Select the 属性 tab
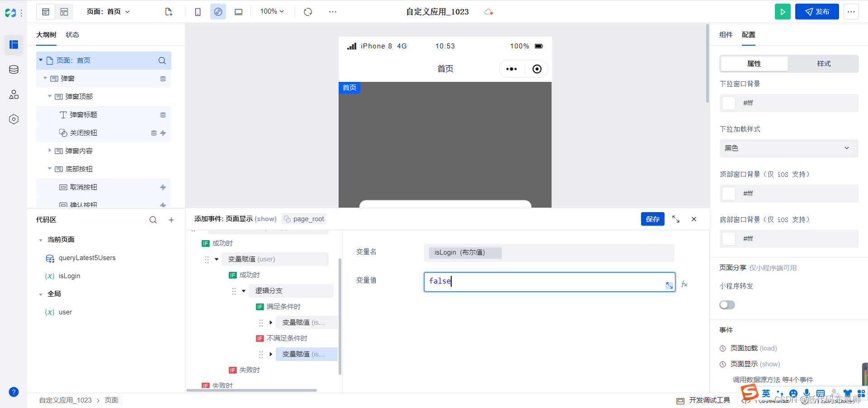Screen dimensions: 868x408 (x=754, y=64)
